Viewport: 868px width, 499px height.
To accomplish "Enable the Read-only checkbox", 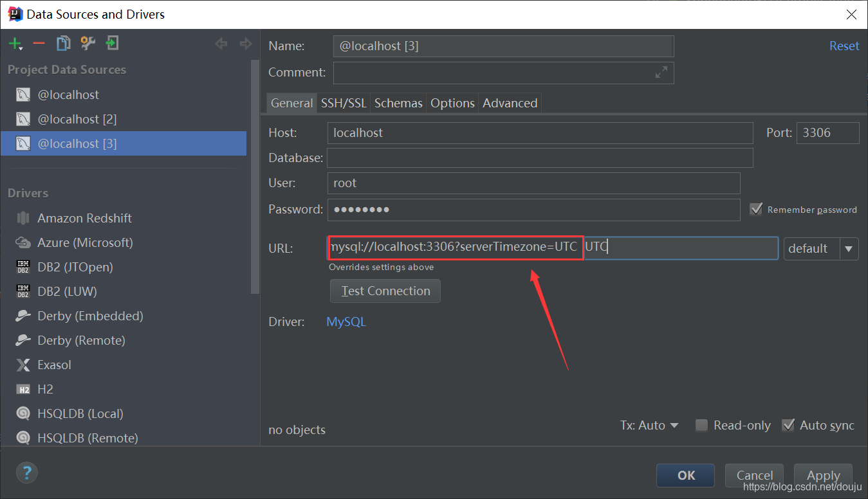I will point(702,425).
